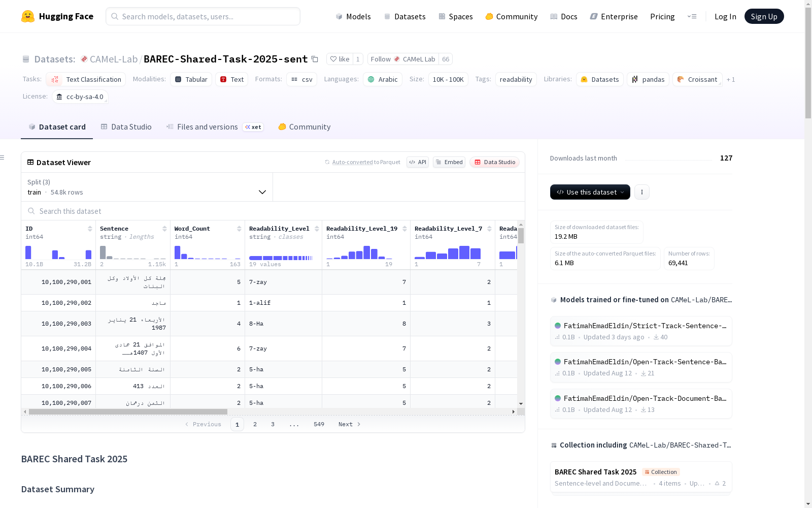Select the Tabular modality tag

pos(191,79)
